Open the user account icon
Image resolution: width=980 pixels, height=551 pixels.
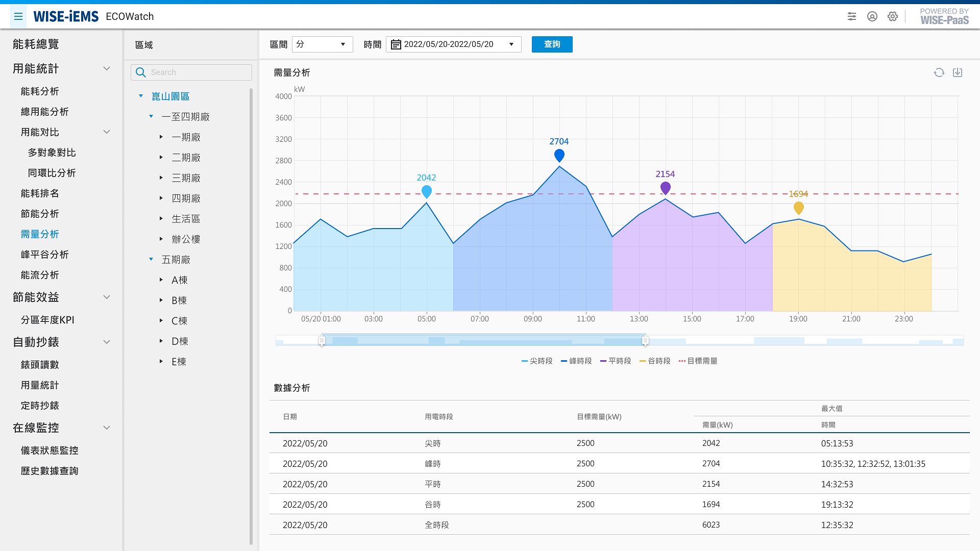872,16
